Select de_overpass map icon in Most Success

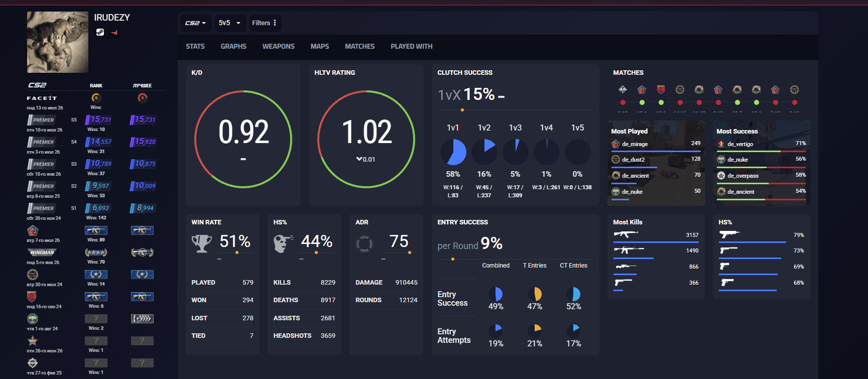[721, 176]
